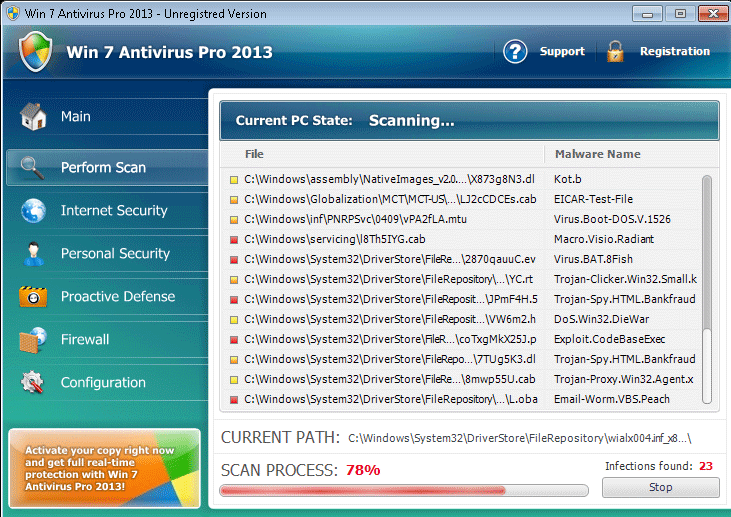The height and width of the screenshot is (517, 731).
Task: Select the Email-Worm.VBS.Peach result row
Action: tap(460, 399)
